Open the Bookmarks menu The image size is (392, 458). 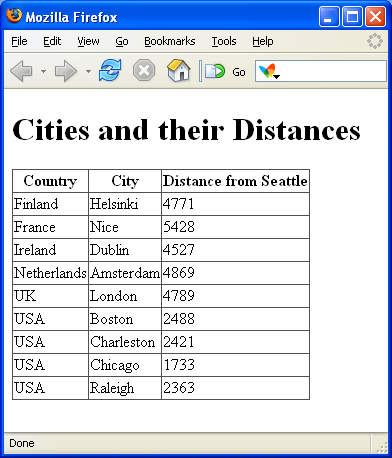170,41
